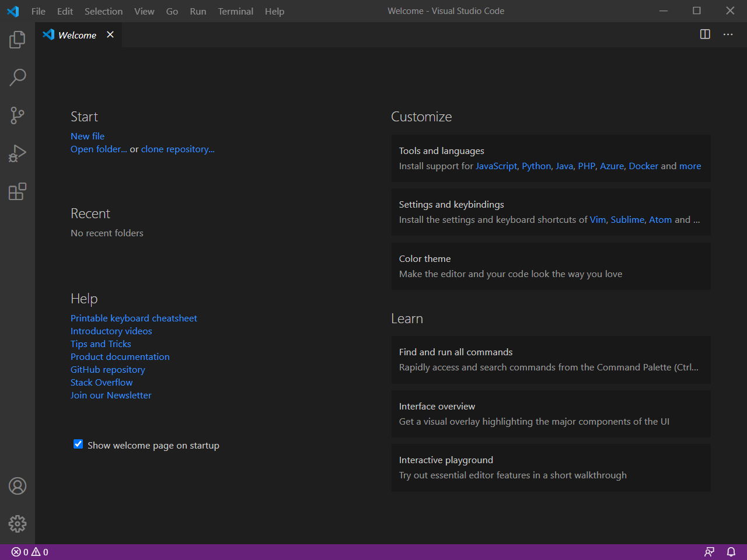Open the Explorer view in activity bar
The height and width of the screenshot is (560, 747).
point(18,40)
